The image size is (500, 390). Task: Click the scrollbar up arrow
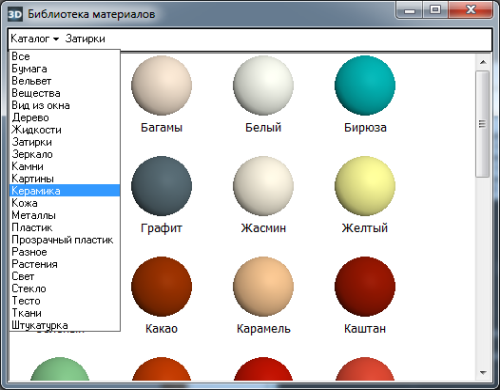pyautogui.click(x=483, y=62)
